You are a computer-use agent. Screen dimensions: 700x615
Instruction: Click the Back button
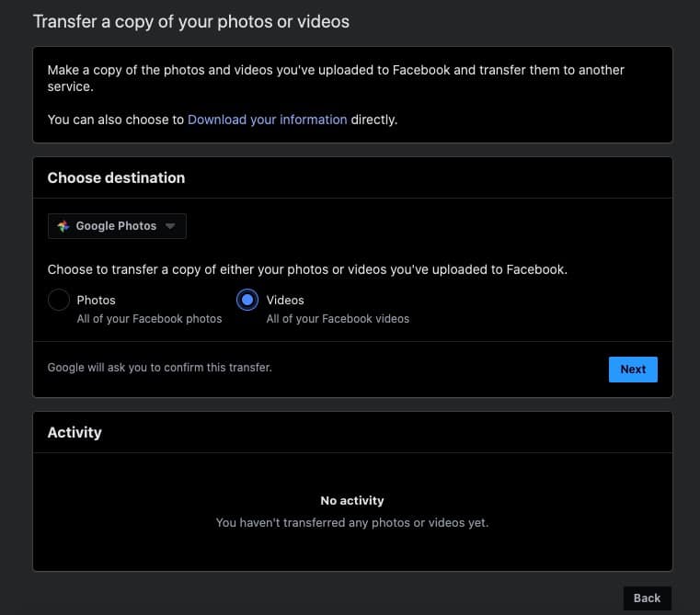coord(647,598)
